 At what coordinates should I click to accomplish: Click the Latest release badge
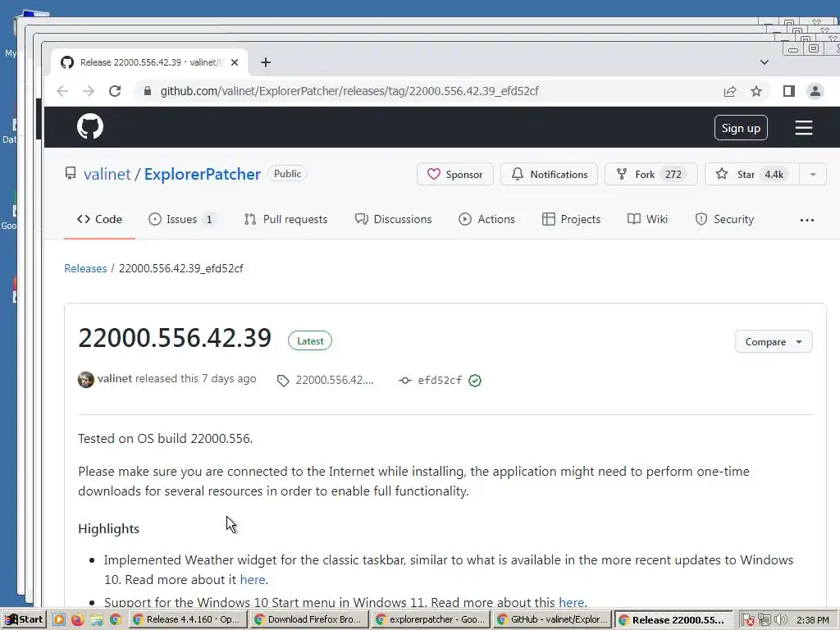click(309, 340)
